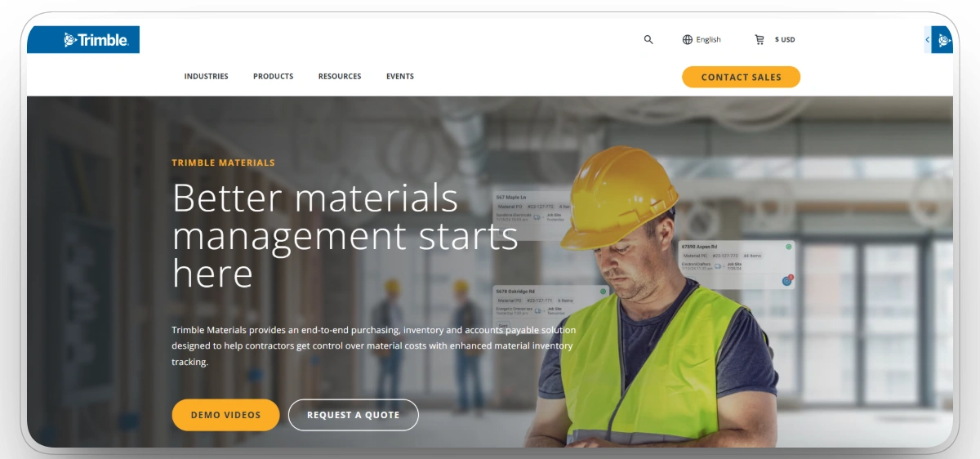
Task: Click the 67890 Aspen Rd card
Action: (737, 265)
